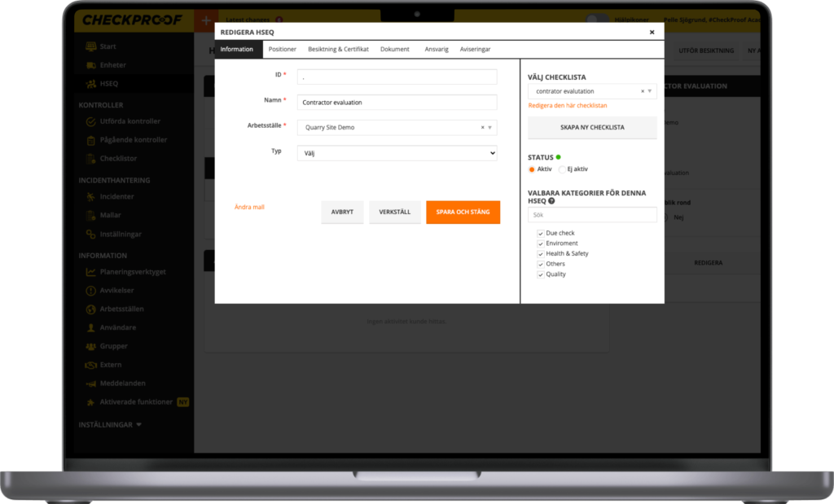Image resolution: width=834 pixels, height=504 pixels.
Task: Select the Ej aktiv radio button
Action: [x=562, y=169]
